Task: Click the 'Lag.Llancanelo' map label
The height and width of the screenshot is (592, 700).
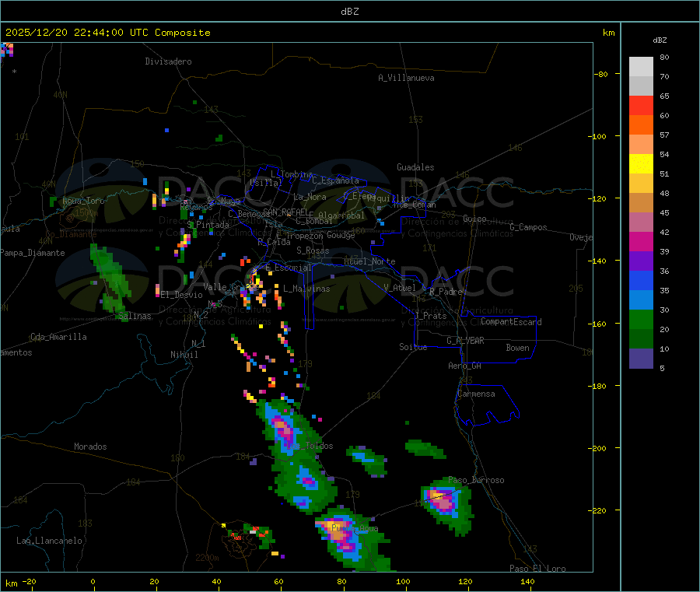Action: coord(50,541)
